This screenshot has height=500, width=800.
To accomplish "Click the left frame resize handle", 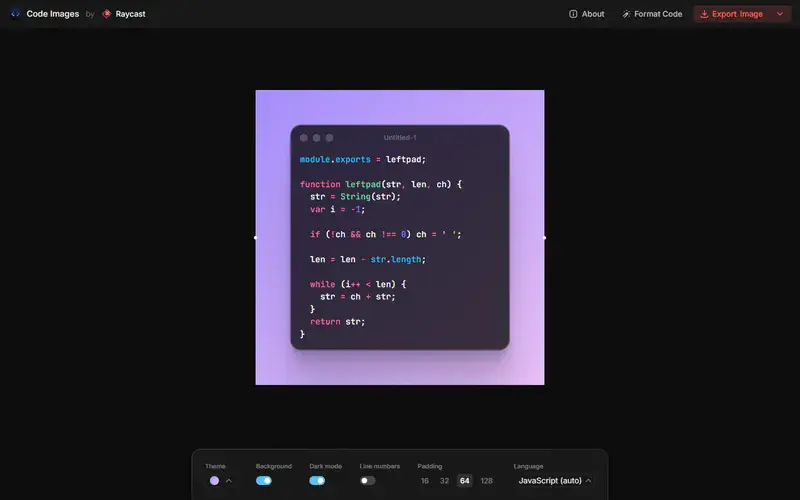I will pyautogui.click(x=256, y=238).
